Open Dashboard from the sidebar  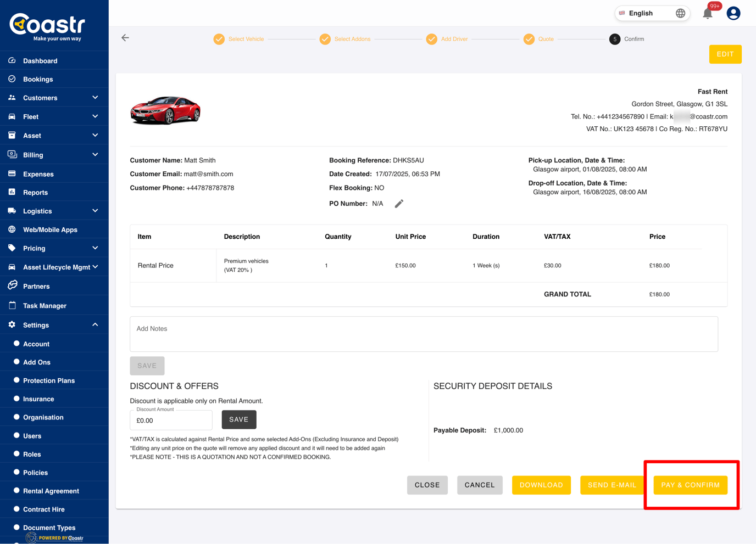40,61
